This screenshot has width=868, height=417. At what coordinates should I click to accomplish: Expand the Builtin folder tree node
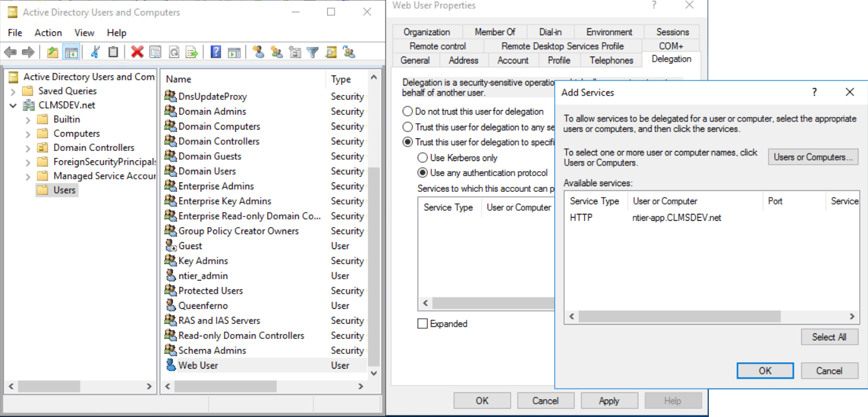pos(28,120)
